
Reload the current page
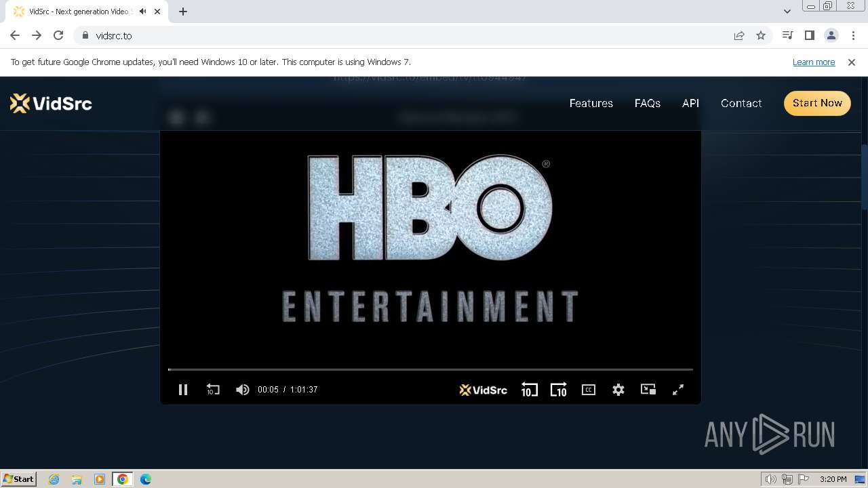(x=58, y=35)
